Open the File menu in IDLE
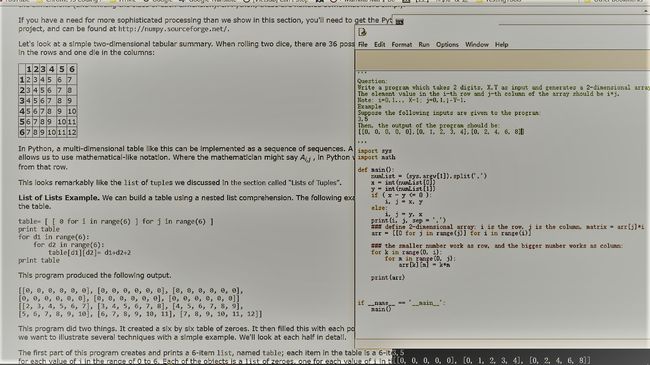This screenshot has height=365, width=650. point(363,44)
